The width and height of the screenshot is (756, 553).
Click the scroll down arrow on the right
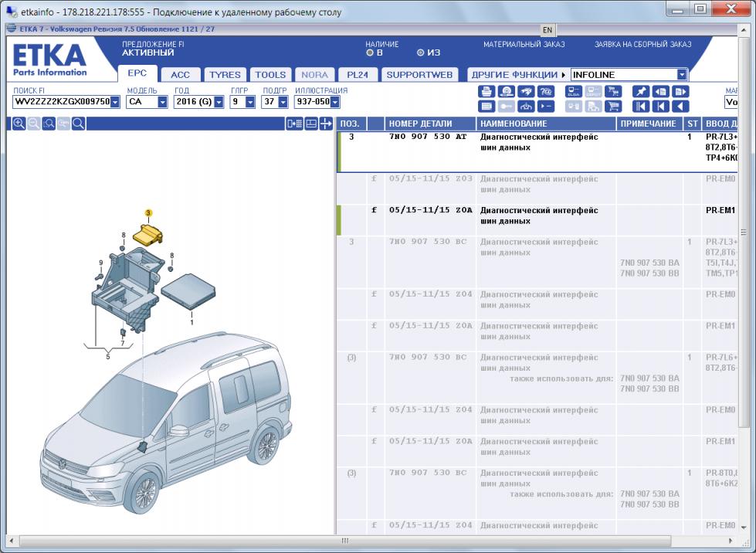[x=744, y=528]
